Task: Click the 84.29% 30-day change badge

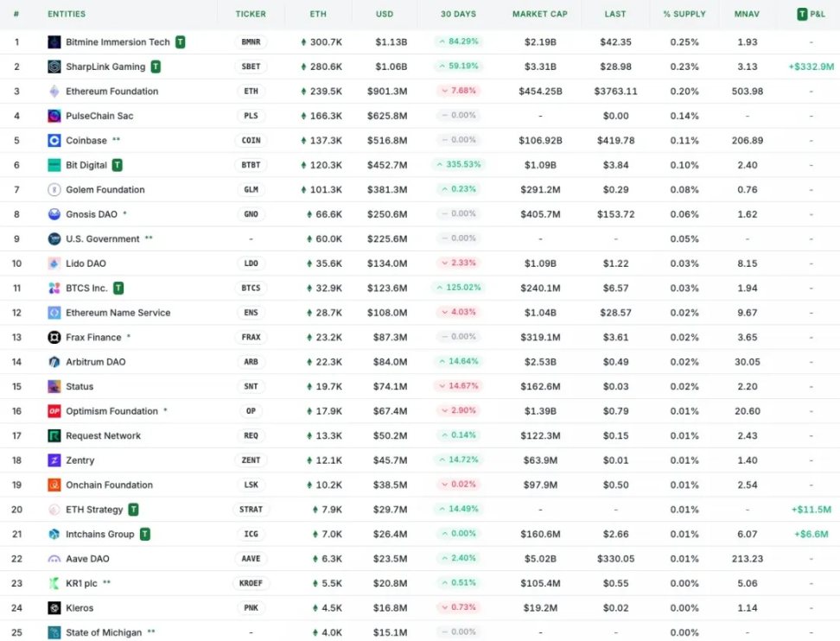Action: click(458, 41)
